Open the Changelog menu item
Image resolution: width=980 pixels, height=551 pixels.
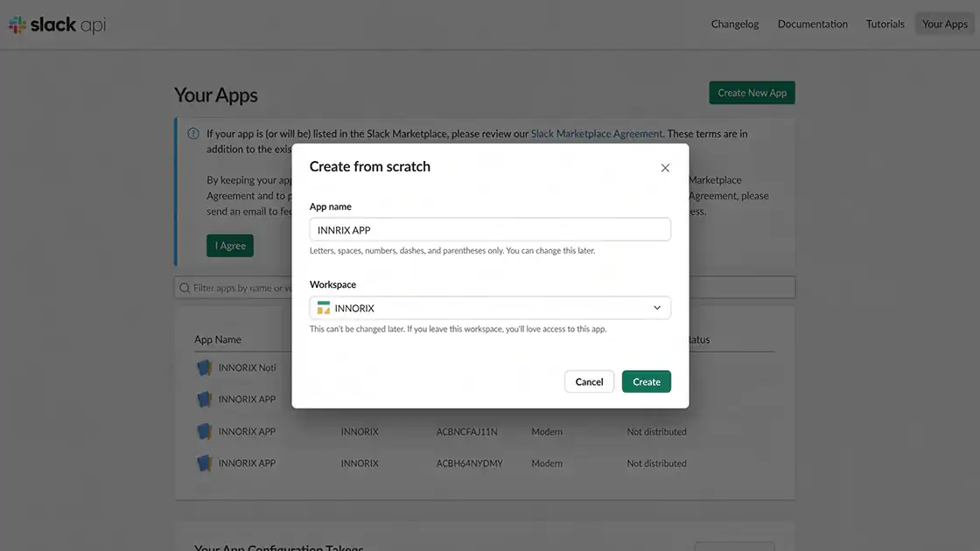point(734,24)
